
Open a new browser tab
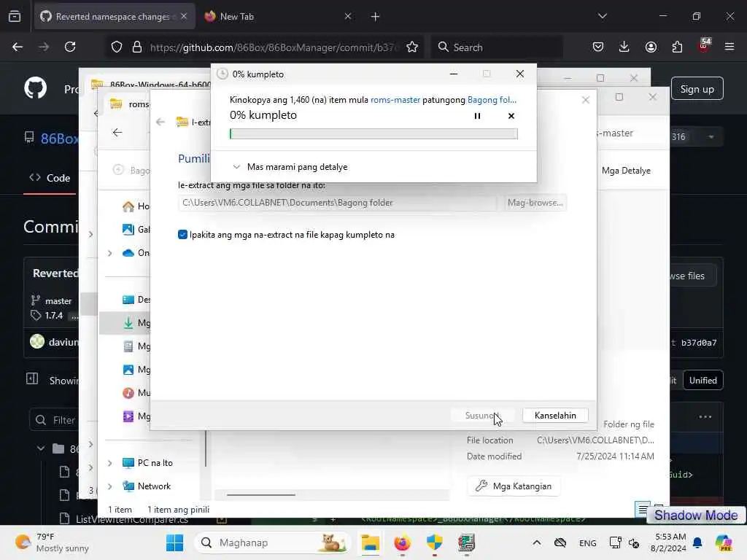[x=376, y=17]
